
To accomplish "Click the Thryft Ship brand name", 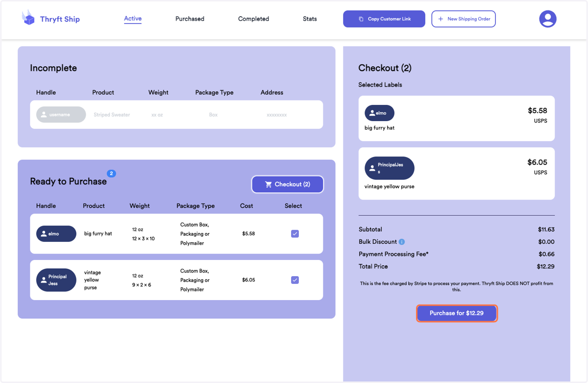I will click(x=60, y=19).
